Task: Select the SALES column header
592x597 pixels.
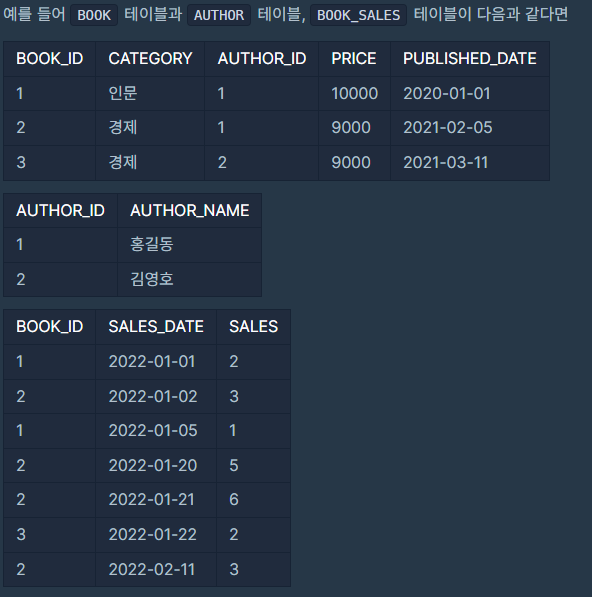Action: (x=254, y=327)
